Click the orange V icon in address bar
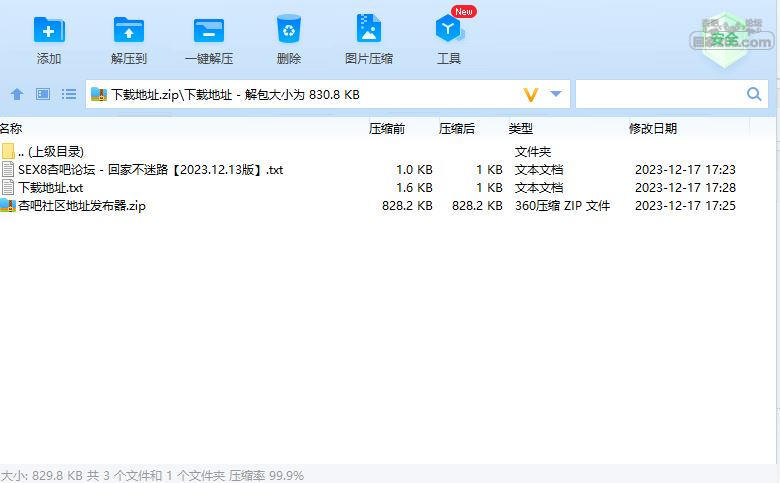The height and width of the screenshot is (483, 780). tap(531, 95)
